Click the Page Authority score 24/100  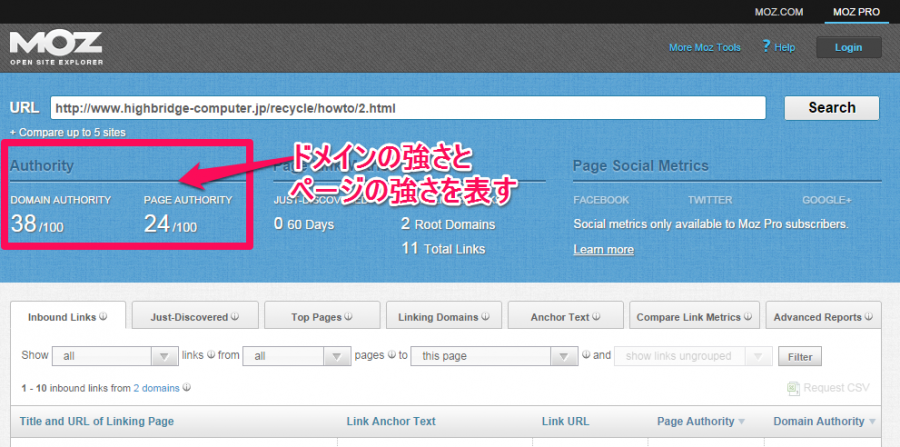[170, 224]
